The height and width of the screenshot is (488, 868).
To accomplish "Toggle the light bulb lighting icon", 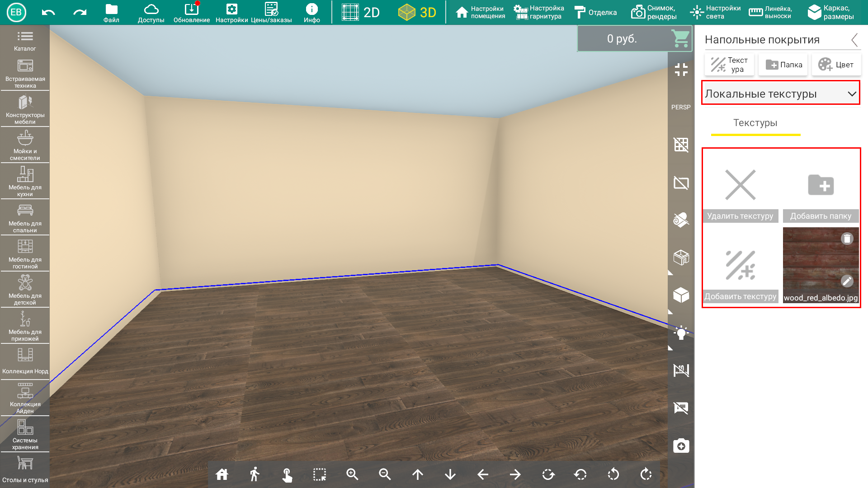I will pos(681,333).
